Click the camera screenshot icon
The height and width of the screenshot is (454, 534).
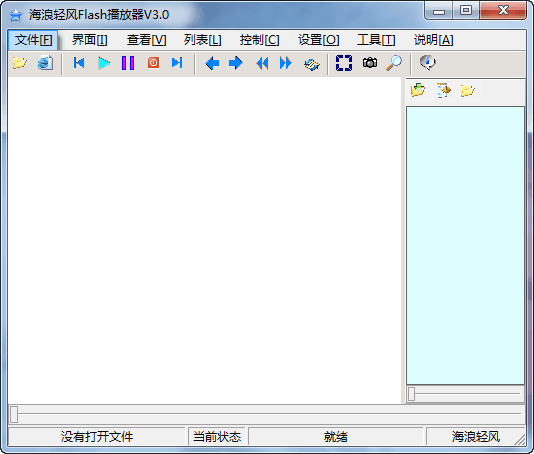tap(370, 63)
